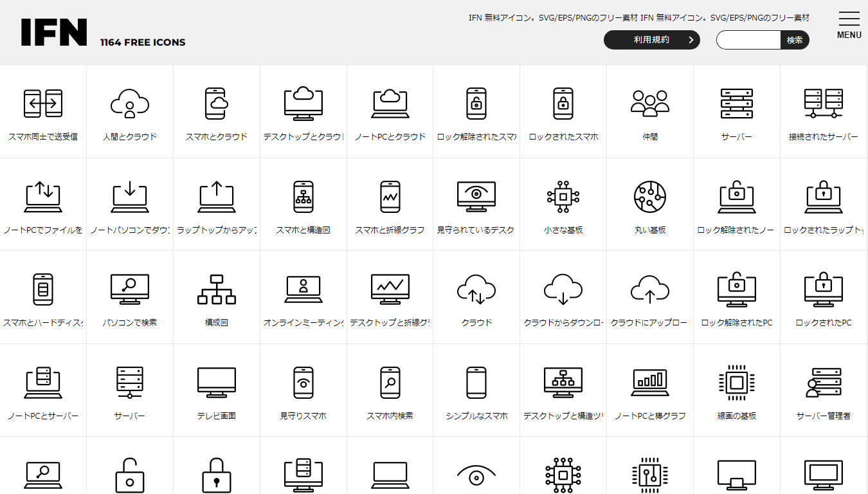Open the パソコンで検索 icon
The width and height of the screenshot is (868, 494).
pos(130,289)
